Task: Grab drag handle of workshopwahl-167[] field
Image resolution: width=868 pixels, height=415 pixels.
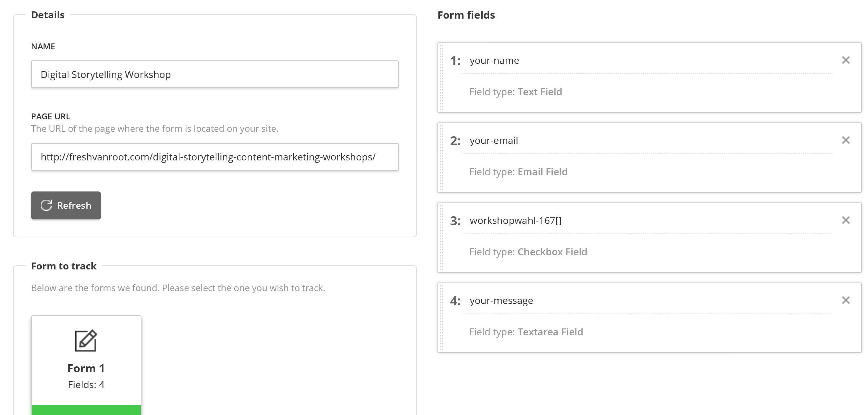Action: [441, 238]
